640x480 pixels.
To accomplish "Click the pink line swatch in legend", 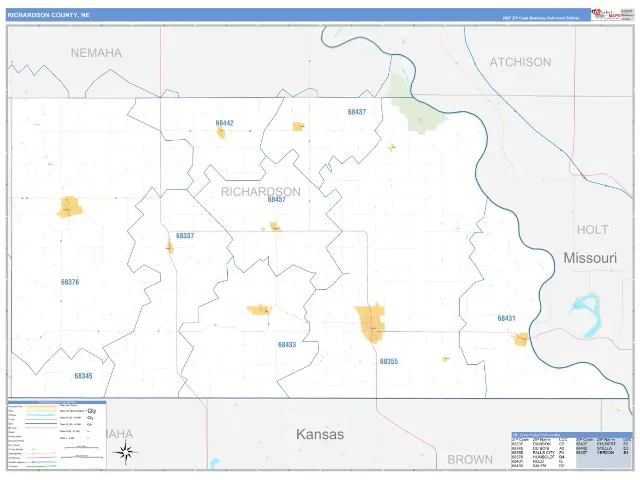I will [x=40, y=458].
